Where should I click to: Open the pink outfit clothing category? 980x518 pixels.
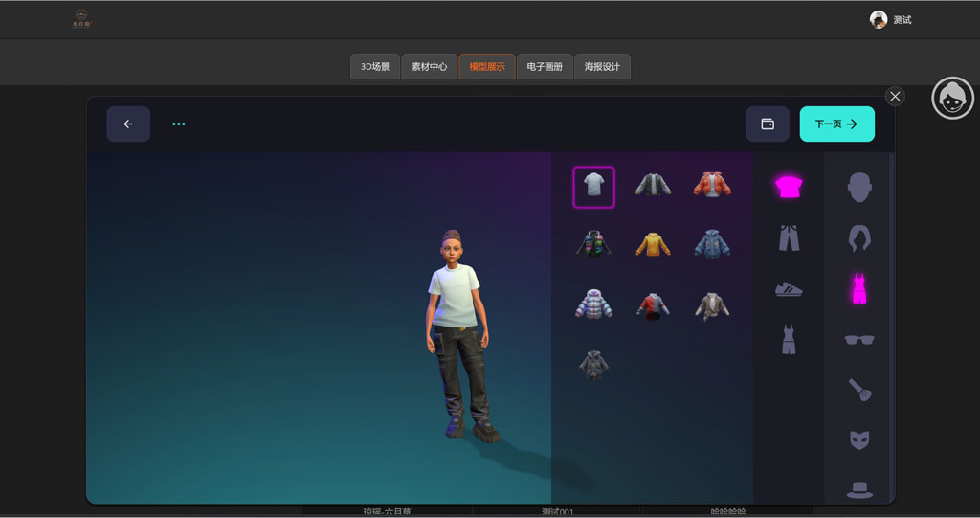click(859, 288)
